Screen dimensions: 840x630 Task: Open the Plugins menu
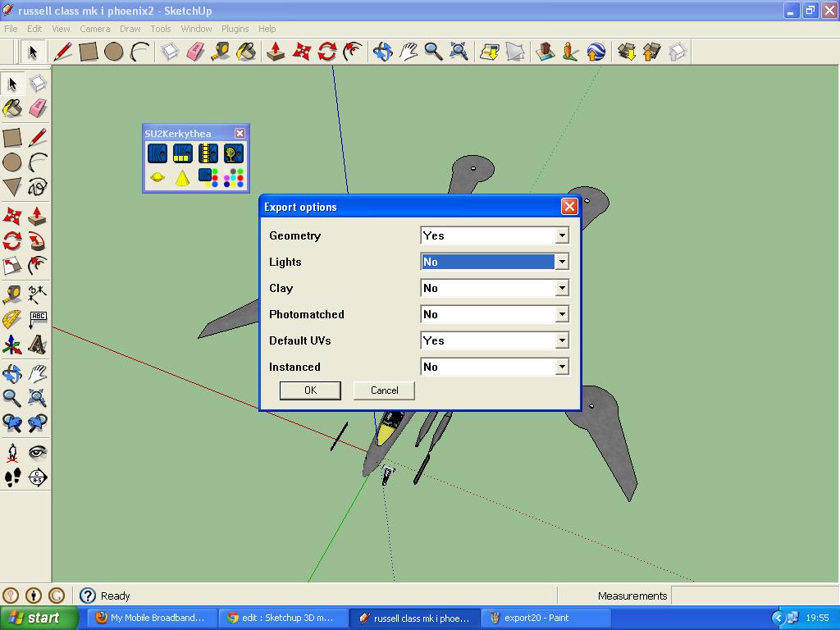[x=235, y=29]
